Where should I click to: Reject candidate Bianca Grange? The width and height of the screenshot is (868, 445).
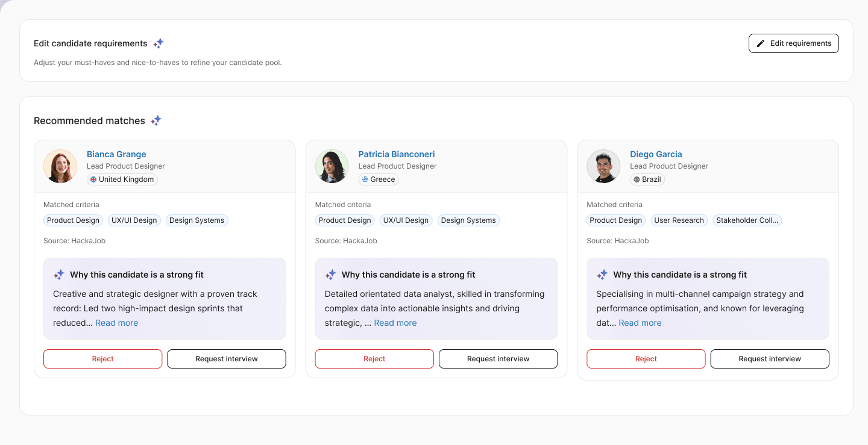point(103,359)
